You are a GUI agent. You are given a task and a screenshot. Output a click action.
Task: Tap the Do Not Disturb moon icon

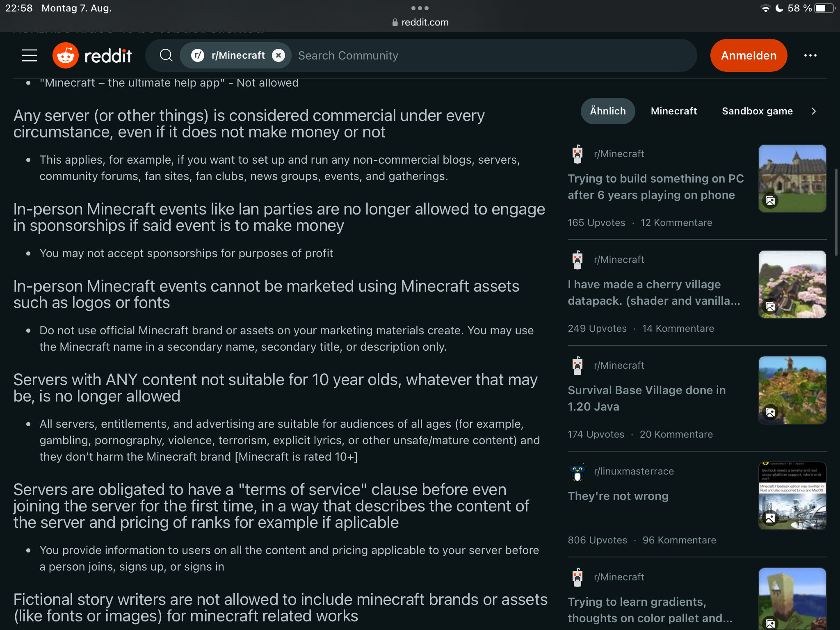point(779,8)
